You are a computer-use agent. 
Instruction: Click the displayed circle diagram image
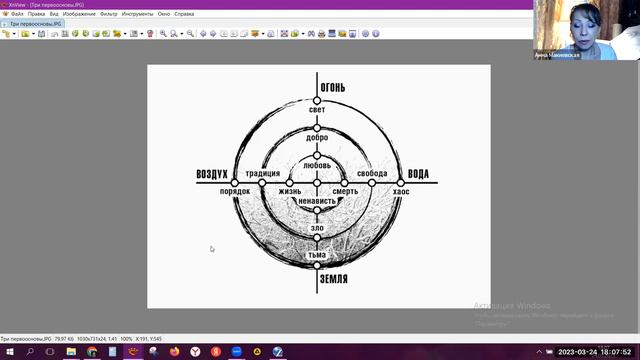pyautogui.click(x=319, y=186)
